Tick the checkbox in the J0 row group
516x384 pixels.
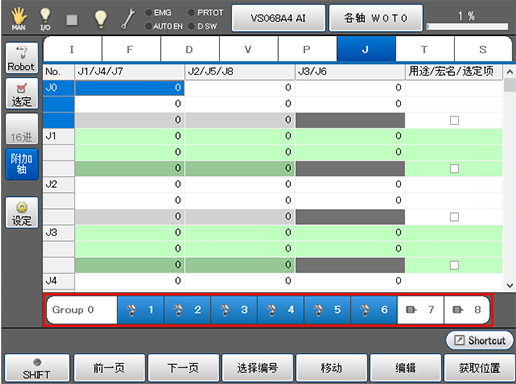tap(454, 120)
